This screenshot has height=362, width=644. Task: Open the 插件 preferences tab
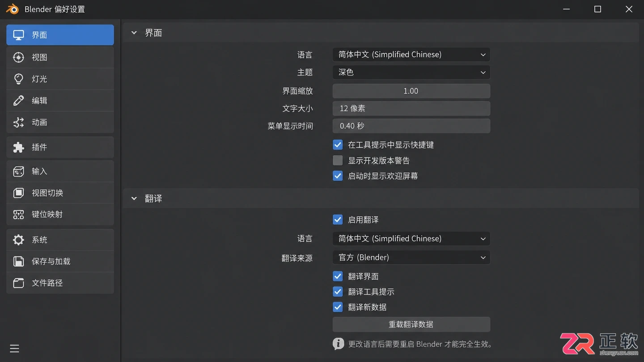click(60, 147)
